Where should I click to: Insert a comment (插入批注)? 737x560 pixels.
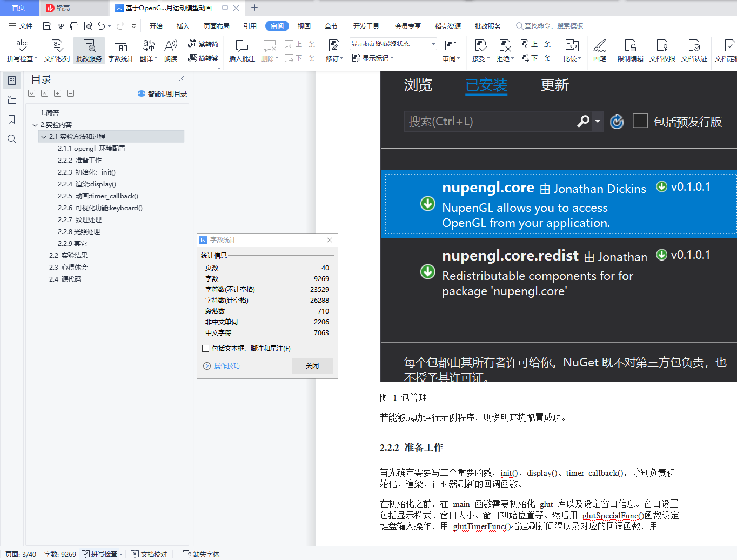tap(242, 51)
